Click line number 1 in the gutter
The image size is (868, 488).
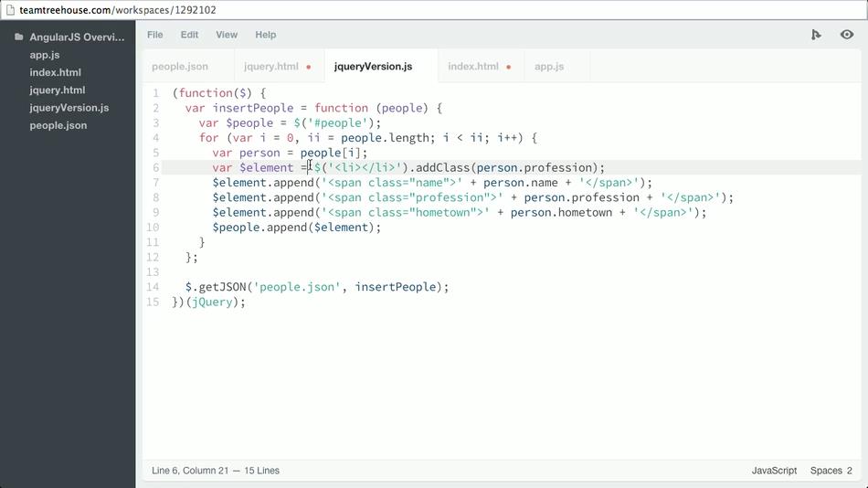click(156, 93)
